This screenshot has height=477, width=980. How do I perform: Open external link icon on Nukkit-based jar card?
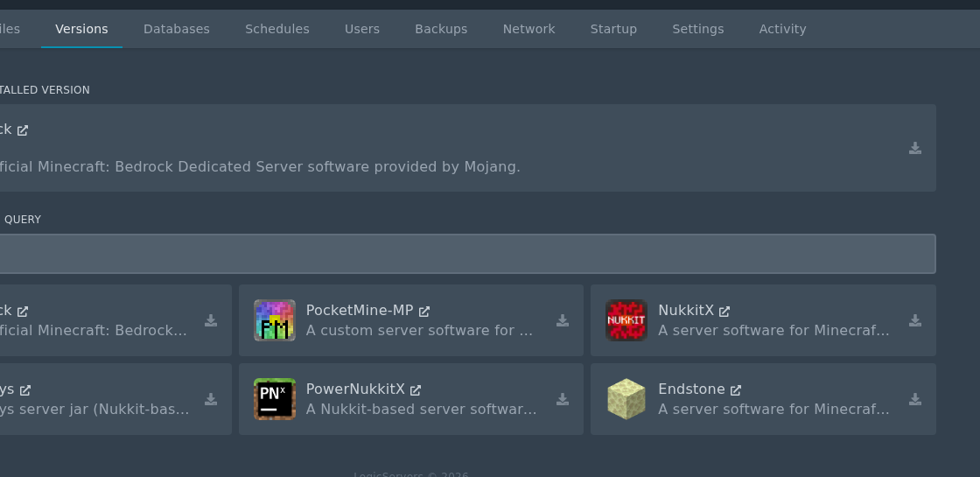point(25,390)
